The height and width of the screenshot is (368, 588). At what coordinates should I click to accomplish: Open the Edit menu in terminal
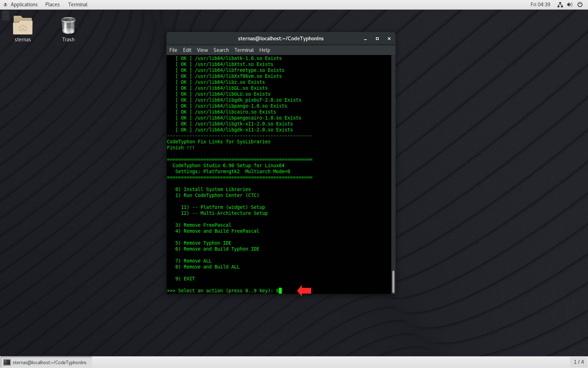click(x=187, y=50)
